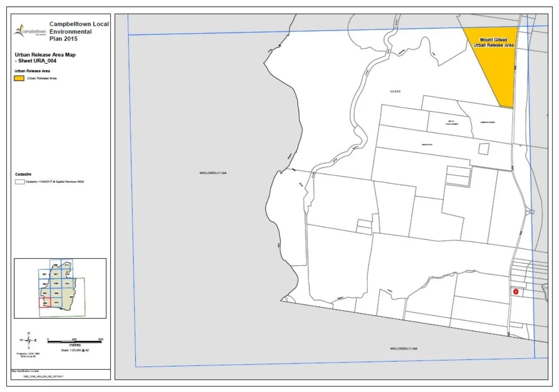
Task: Click the white Cadastre legend box
Action: tap(20, 181)
